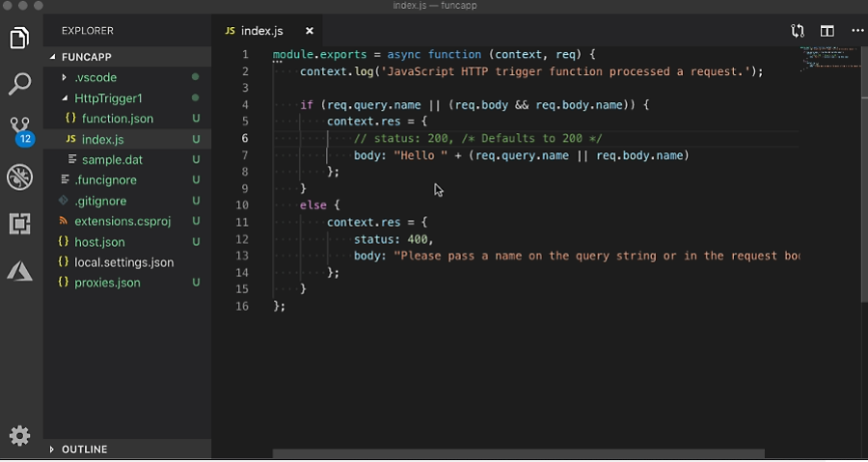
Task: Open the Debug view icon
Action: pos(19,177)
